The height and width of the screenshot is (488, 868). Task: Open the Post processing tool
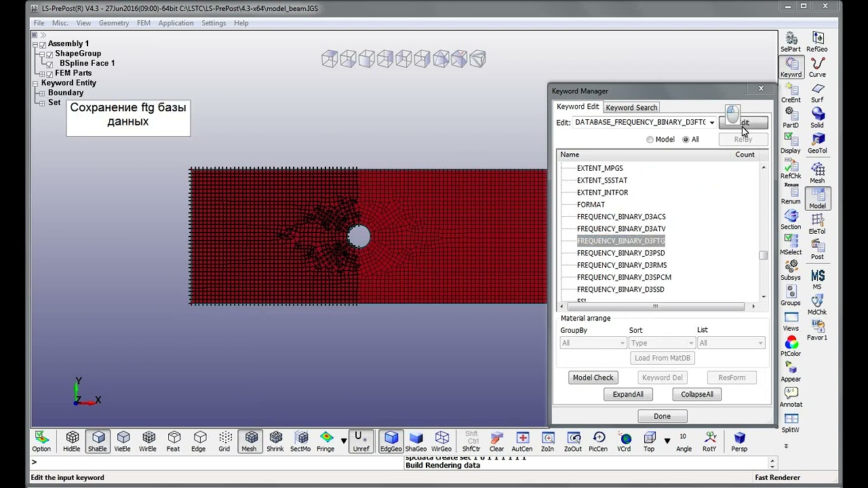[817, 249]
